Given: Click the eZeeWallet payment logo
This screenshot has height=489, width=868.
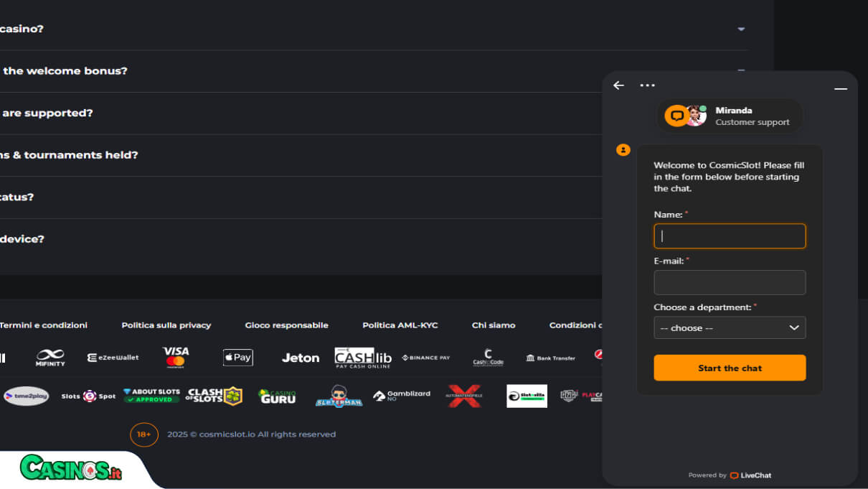Looking at the screenshot, I should [x=113, y=358].
